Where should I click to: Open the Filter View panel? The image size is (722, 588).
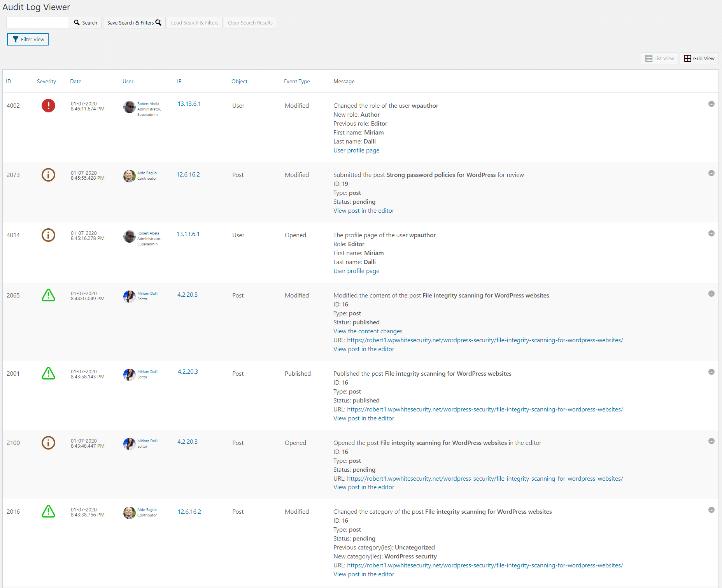pos(28,39)
